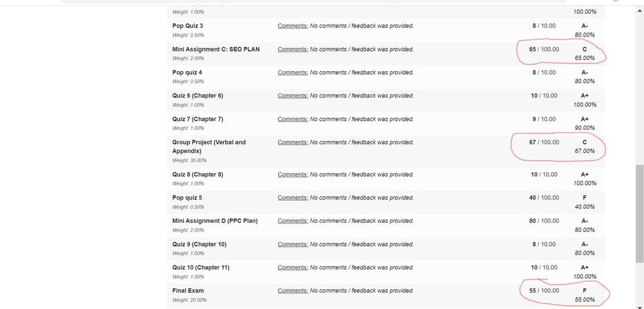Click Mini Assignment C: SEO PLAN title

(x=216, y=49)
